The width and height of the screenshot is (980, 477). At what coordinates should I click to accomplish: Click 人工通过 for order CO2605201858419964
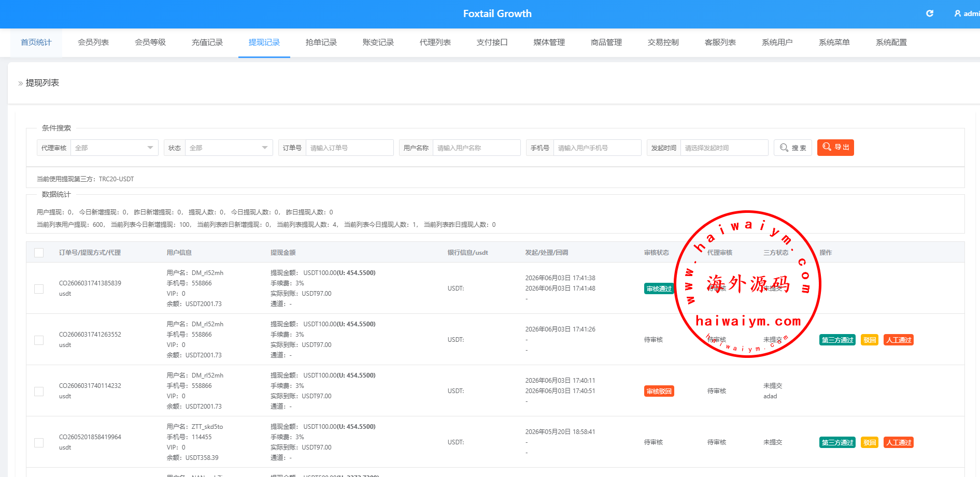(x=899, y=443)
